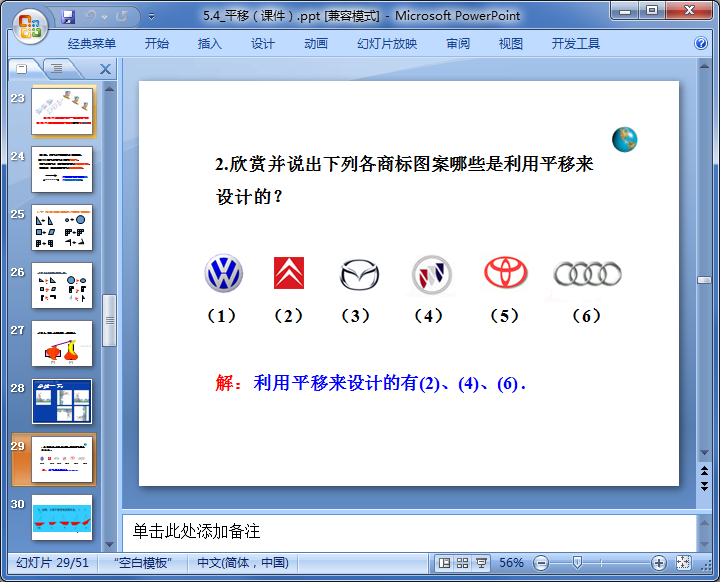720x582 pixels.
Task: Fit slide to current window
Action: pyautogui.click(x=683, y=563)
